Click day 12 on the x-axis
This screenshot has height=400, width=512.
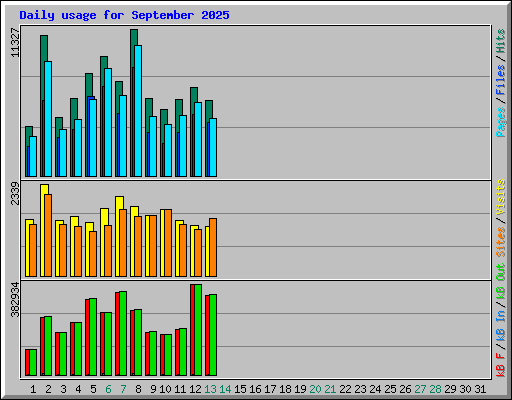click(195, 389)
